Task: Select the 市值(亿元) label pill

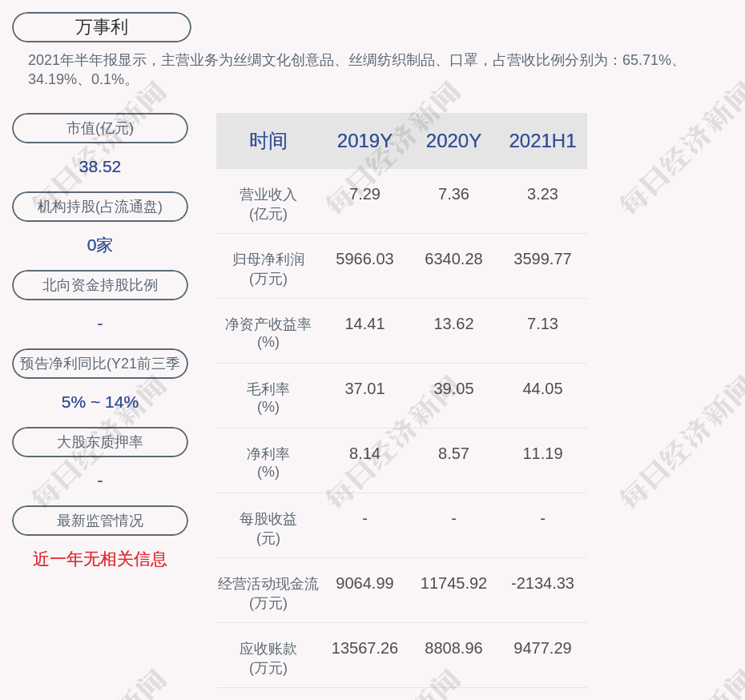Action: pos(100,128)
